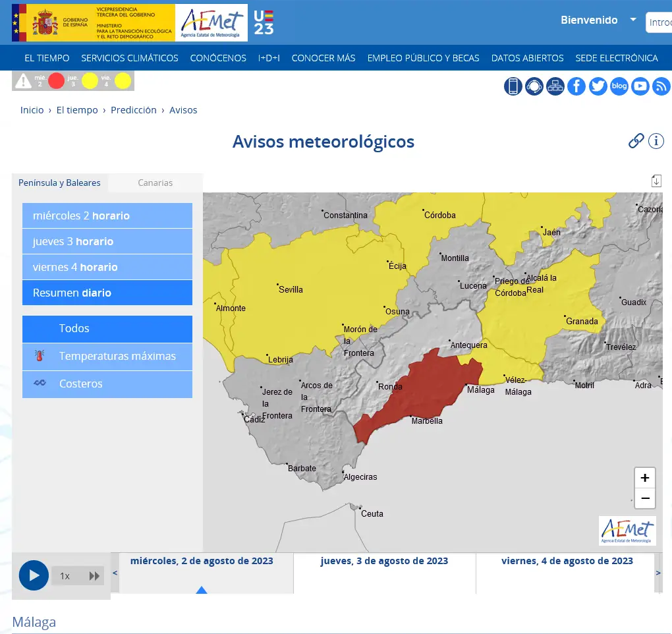672x634 pixels.
Task: Open the AEMET Facebook page icon
Action: [576, 86]
